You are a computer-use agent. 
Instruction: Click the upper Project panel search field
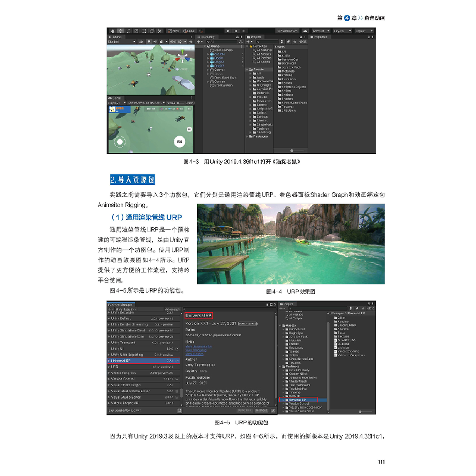click(267, 42)
